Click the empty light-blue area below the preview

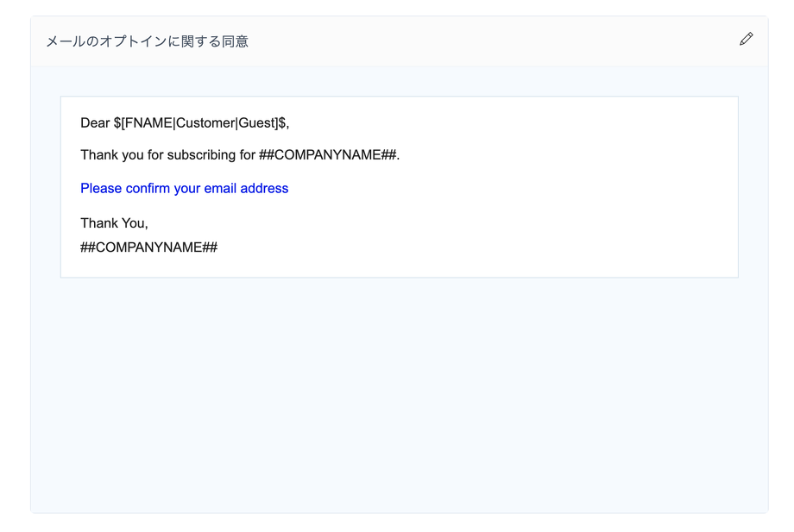click(x=397, y=397)
